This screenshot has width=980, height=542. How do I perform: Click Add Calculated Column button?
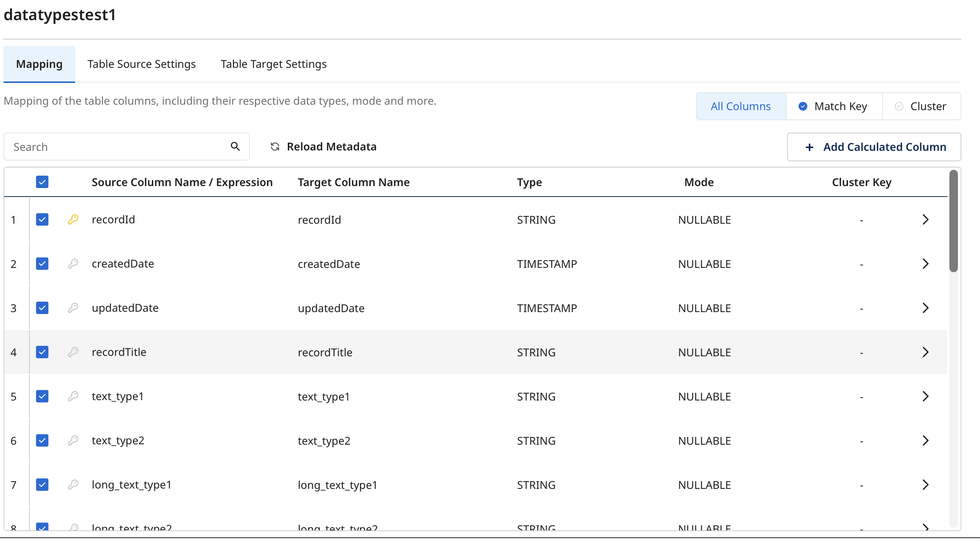coord(874,147)
